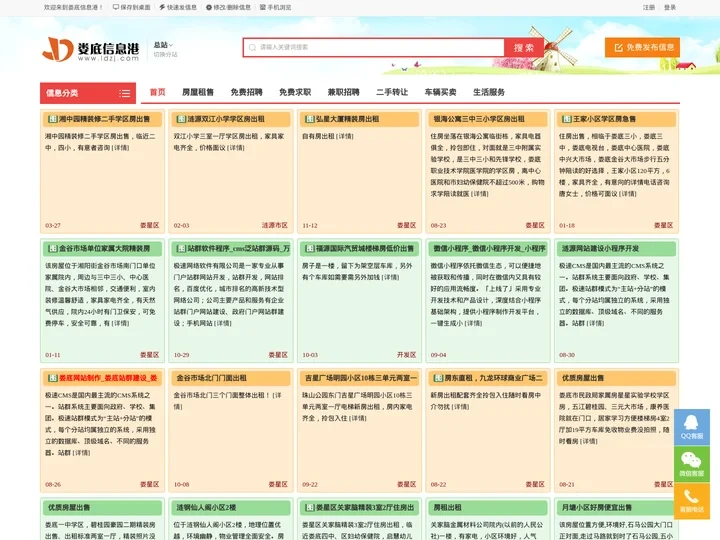Image resolution: width=720 pixels, height=540 pixels.
Task: Click the magnifier icon in search box
Action: coord(253,47)
